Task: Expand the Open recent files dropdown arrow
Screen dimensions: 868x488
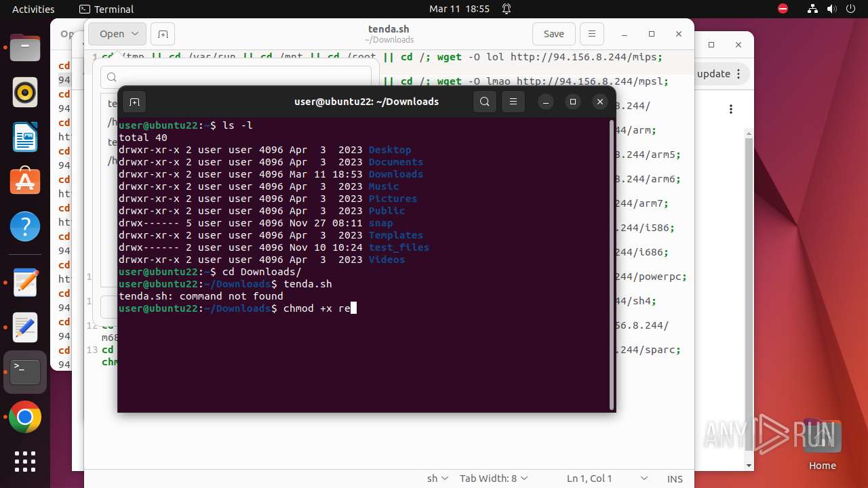Action: 136,34
